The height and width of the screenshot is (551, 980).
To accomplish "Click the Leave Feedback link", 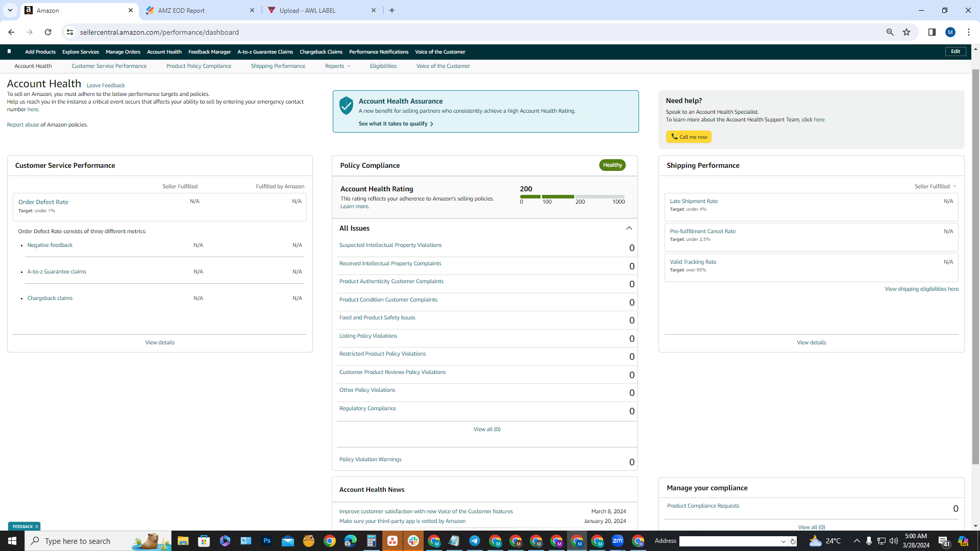I will click(x=106, y=85).
